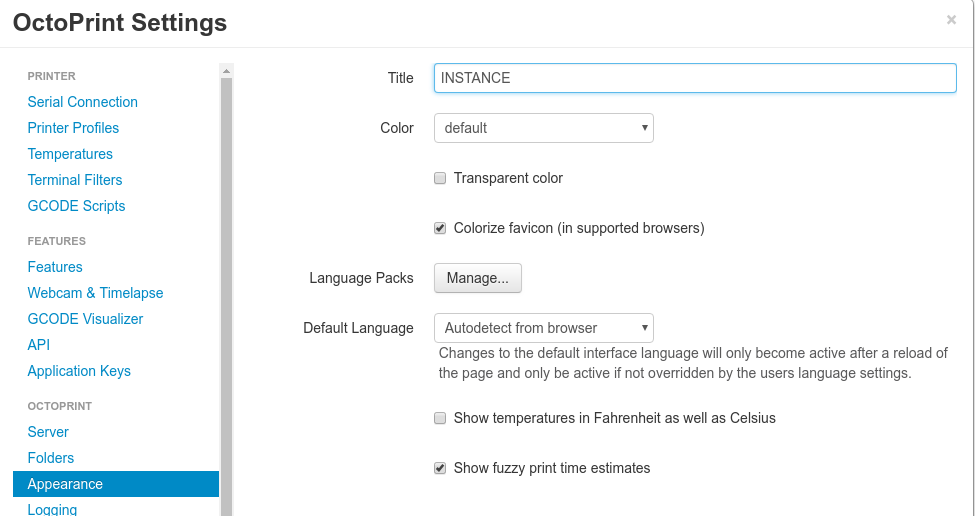Open the Color dropdown
This screenshot has width=975, height=516.
(543, 128)
